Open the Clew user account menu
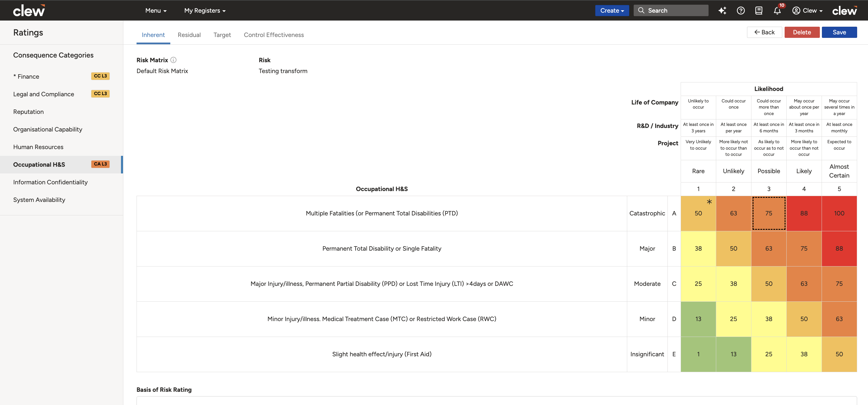This screenshot has width=868, height=405. tap(808, 11)
